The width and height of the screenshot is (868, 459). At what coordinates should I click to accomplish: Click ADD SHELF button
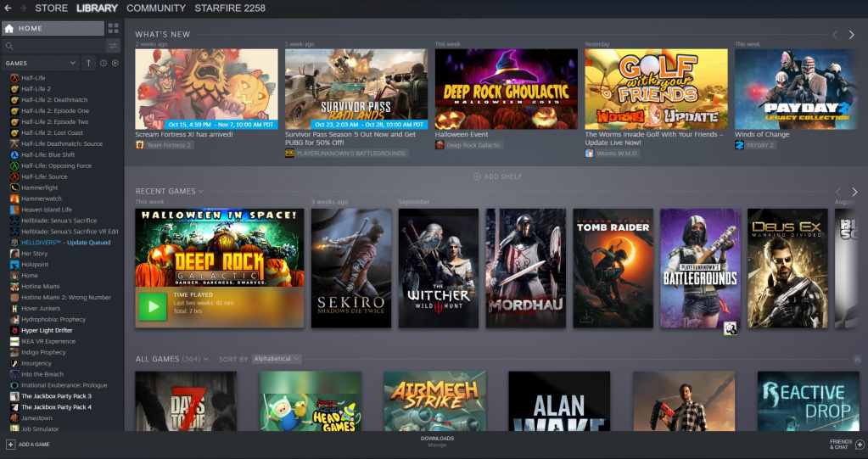click(x=497, y=176)
